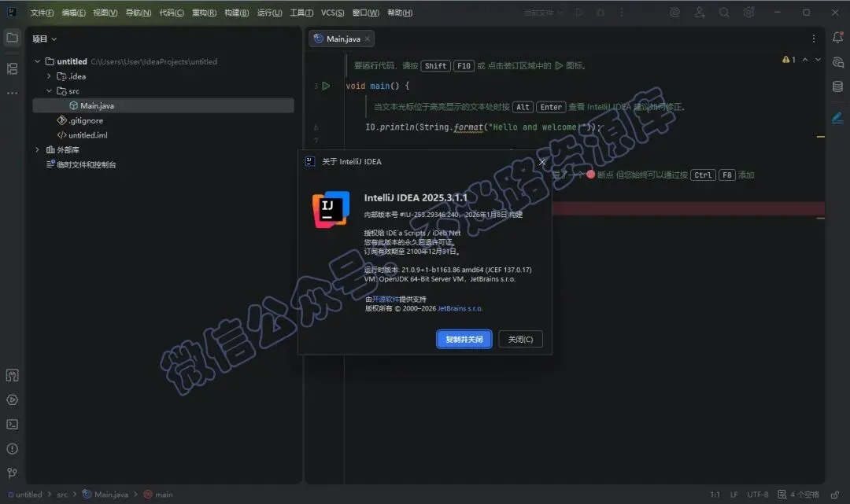The height and width of the screenshot is (504, 850).
Task: Click the Run button in the top toolbar
Action: tap(579, 13)
